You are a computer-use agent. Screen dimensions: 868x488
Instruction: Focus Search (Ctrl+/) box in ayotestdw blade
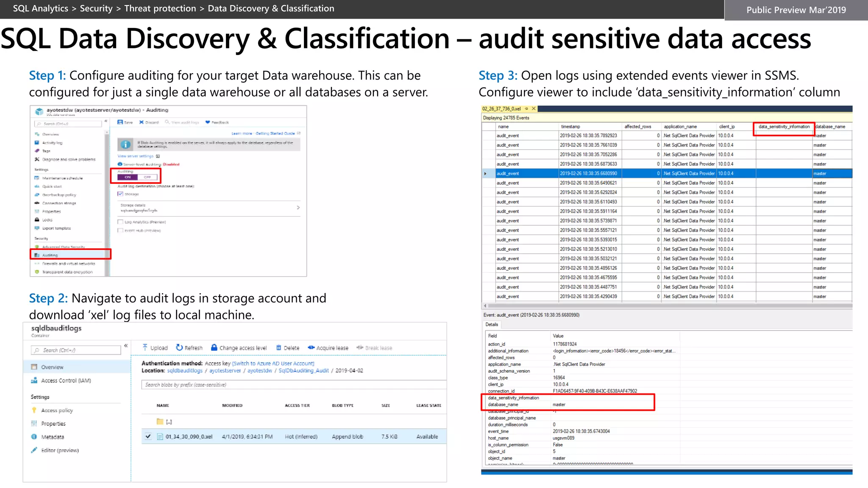pos(68,124)
